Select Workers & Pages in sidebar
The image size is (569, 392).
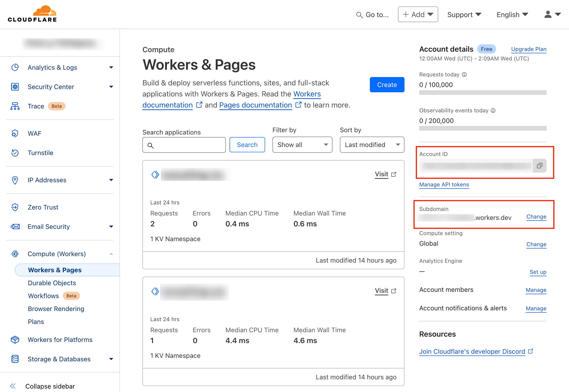point(67,270)
